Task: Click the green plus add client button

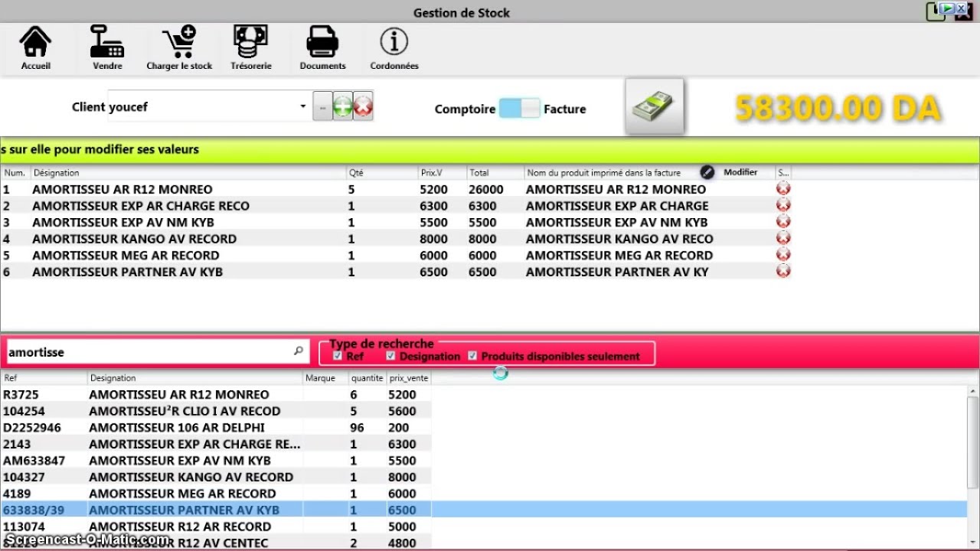Action: (343, 107)
